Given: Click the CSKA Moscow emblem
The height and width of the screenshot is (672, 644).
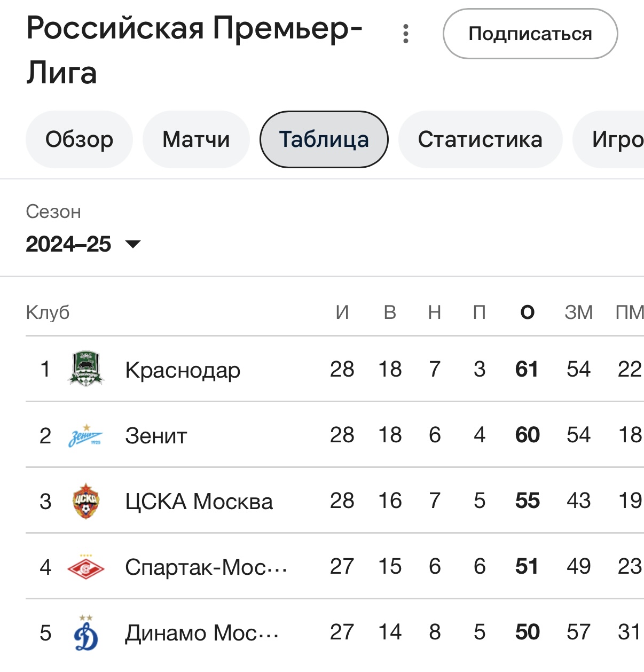Looking at the screenshot, I should coord(86,501).
